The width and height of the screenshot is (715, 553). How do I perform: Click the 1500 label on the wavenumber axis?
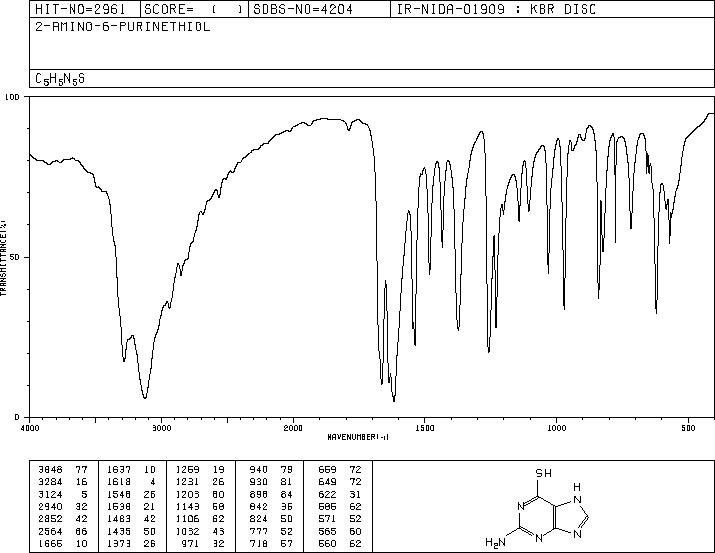click(x=425, y=428)
